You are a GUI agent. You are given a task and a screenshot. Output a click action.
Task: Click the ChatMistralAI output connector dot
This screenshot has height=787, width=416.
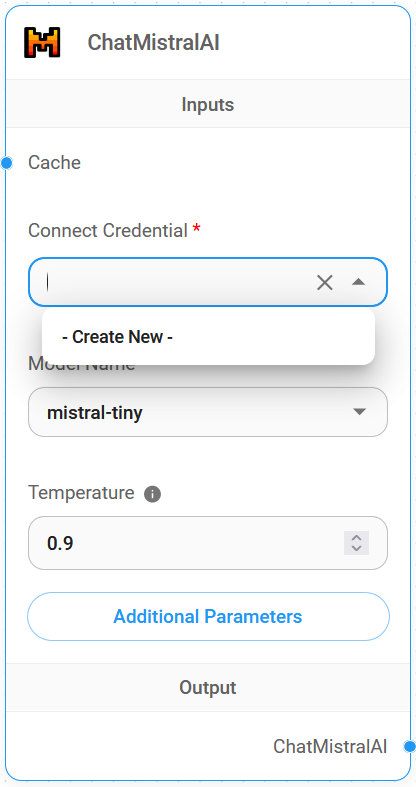(x=409, y=747)
